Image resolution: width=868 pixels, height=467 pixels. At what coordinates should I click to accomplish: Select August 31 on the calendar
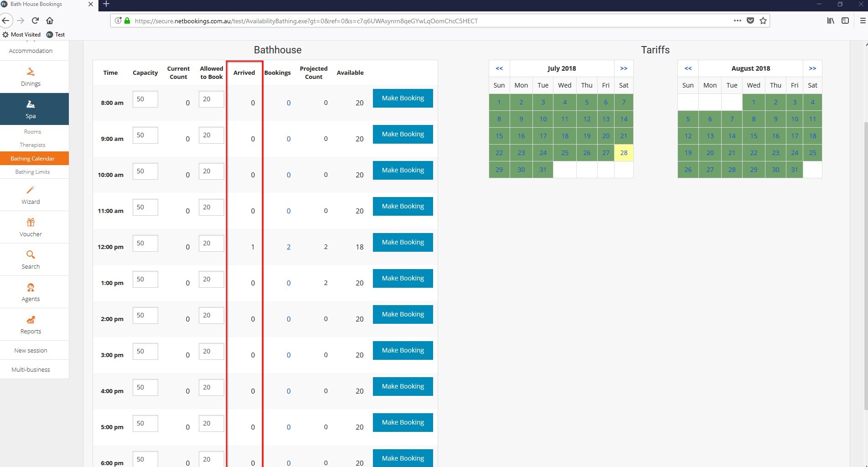click(x=795, y=170)
